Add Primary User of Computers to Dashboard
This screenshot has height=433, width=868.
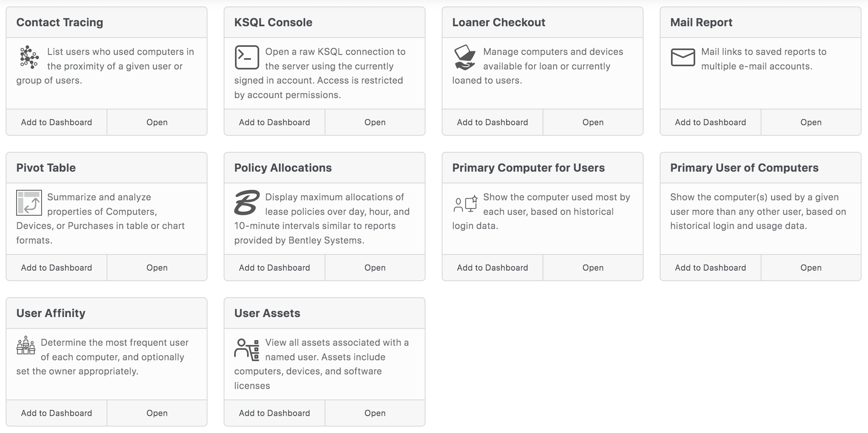pos(710,268)
